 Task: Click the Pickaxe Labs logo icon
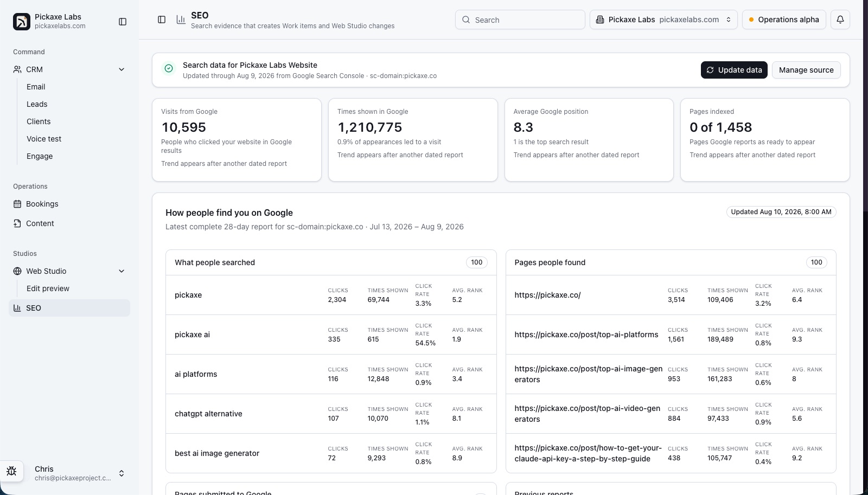pyautogui.click(x=22, y=22)
